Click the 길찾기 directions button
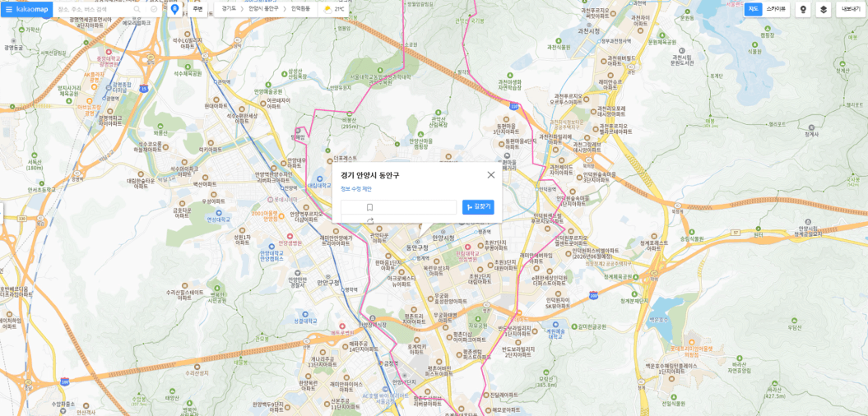Viewport: 868px width, 416px height. 478,207
